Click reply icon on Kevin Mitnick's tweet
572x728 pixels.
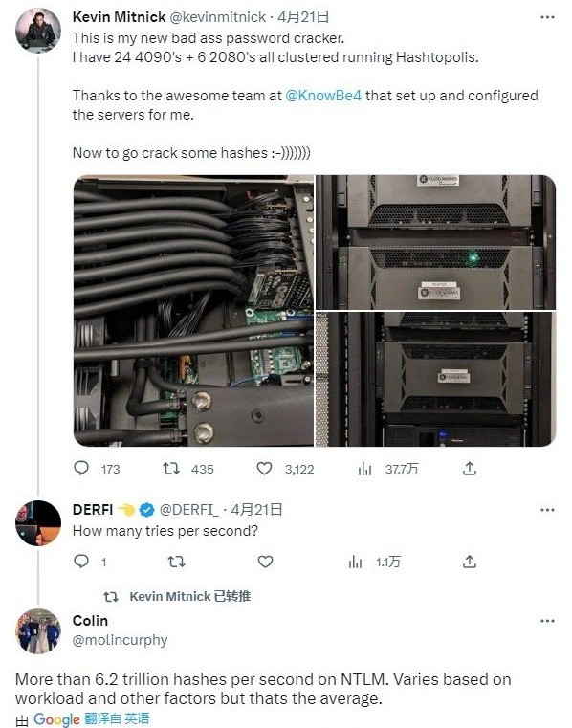point(81,468)
